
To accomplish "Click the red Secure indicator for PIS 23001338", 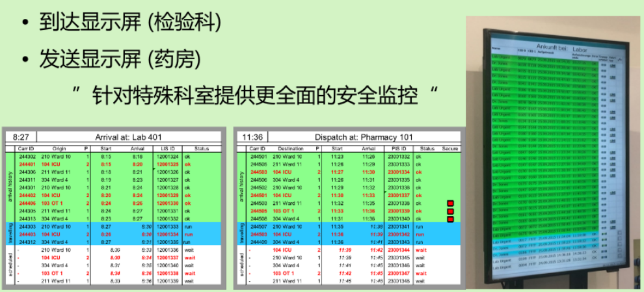I will click(449, 204).
